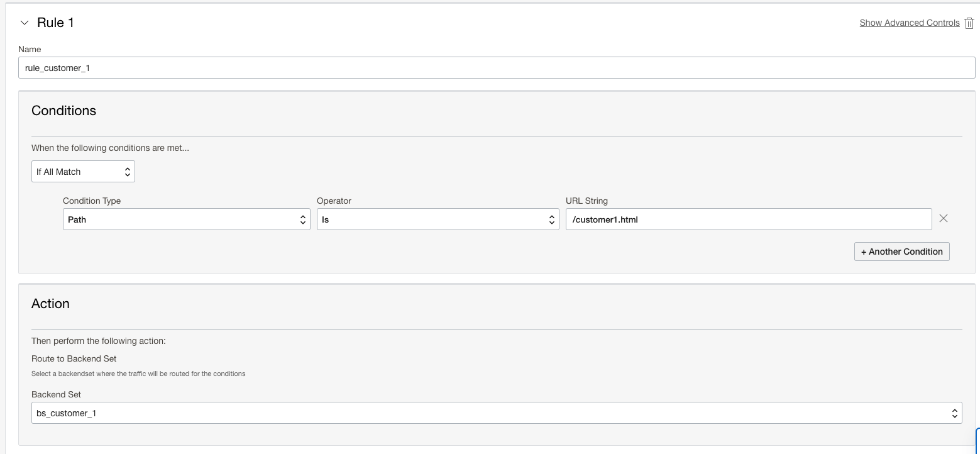Click the arrows on the If All Match selector
This screenshot has height=454, width=980.
(x=127, y=171)
